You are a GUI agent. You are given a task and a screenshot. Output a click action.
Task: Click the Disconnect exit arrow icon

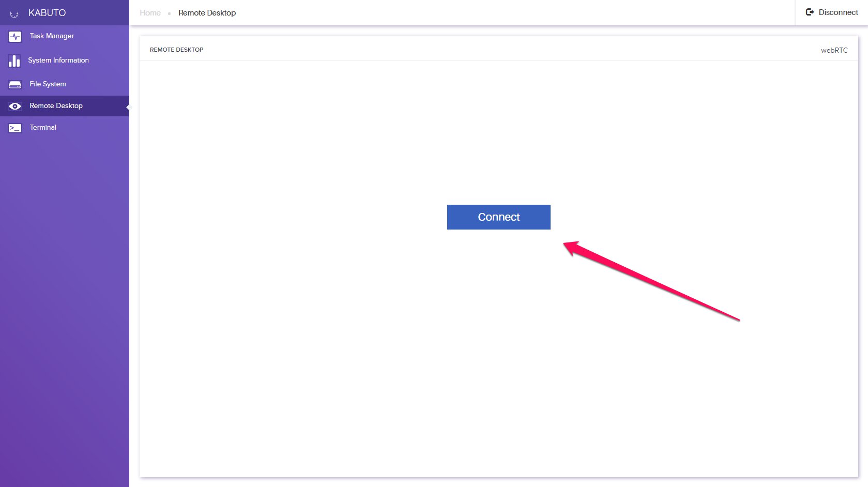810,12
